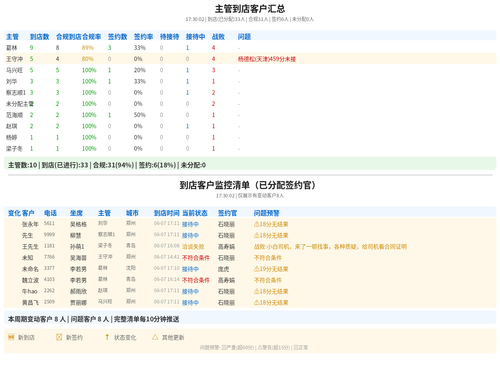Click the warning triangle in 黄昌飞's row
The width and height of the screenshot is (500, 370).
click(x=257, y=303)
